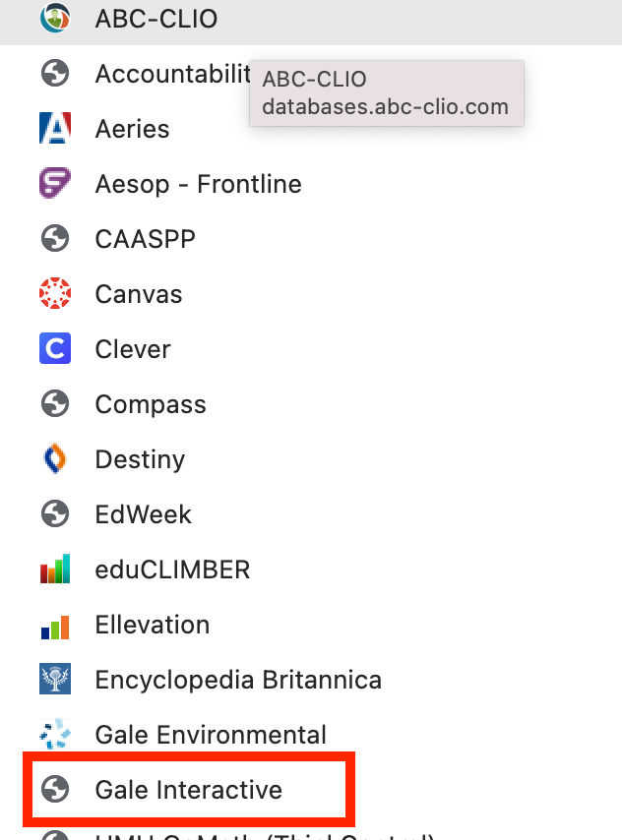Viewport: 622px width, 840px height.
Task: Open the Compass bookmark
Action: [311, 404]
